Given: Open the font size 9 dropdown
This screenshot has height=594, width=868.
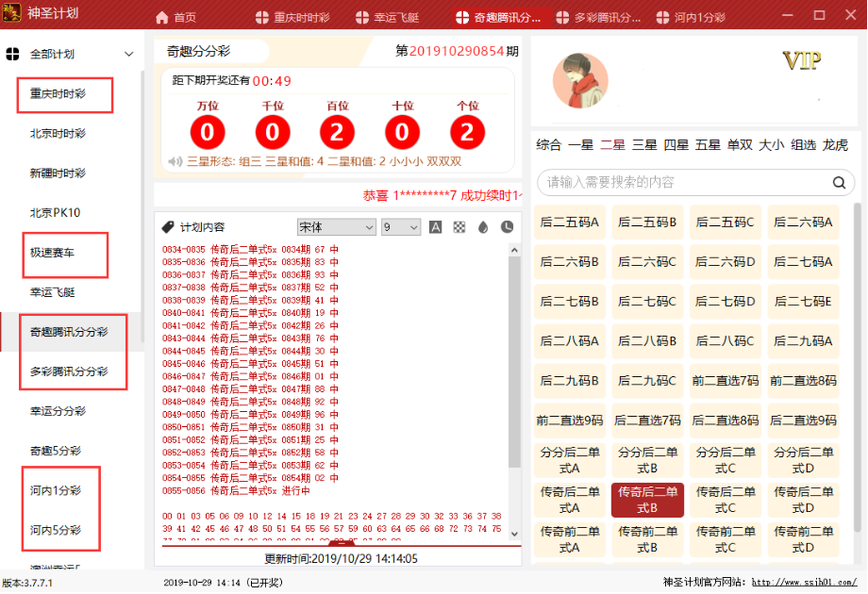Looking at the screenshot, I should 400,227.
